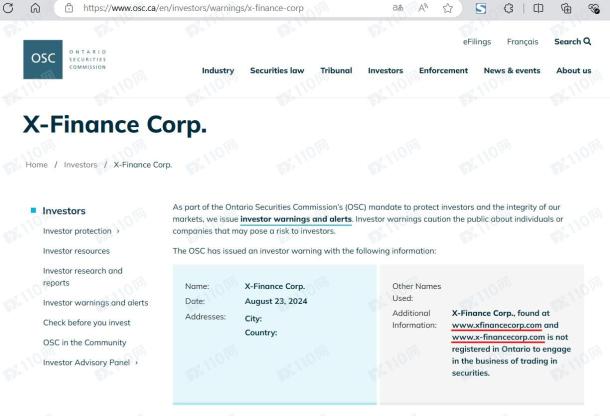The image size is (610, 416).
Task: Click the address bar URL
Action: [193, 8]
